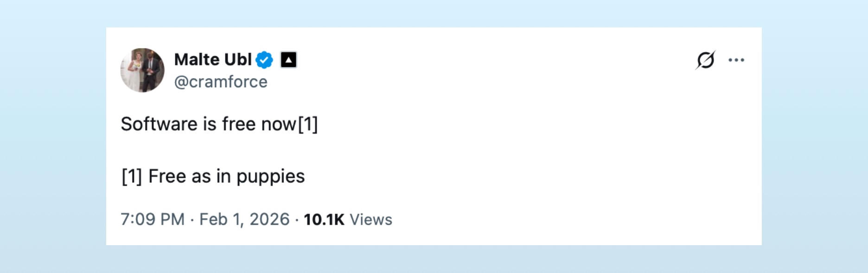Click the black triangle affiliation badge

(x=288, y=60)
